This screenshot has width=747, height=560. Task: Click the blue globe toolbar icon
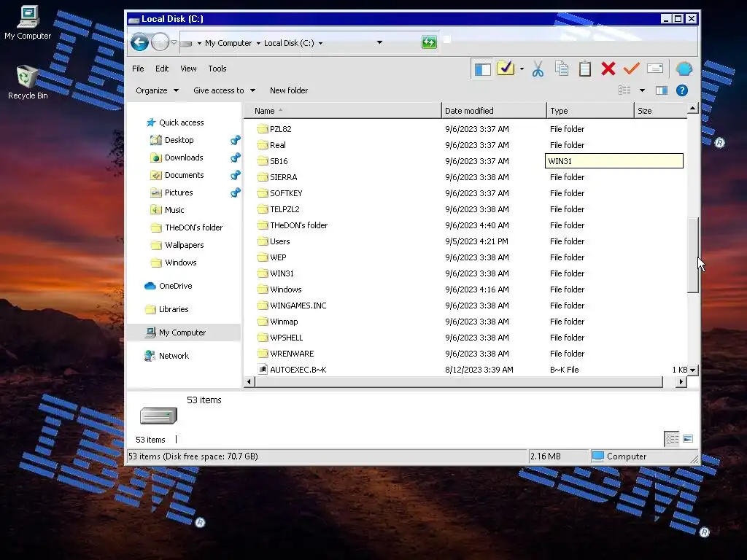tap(684, 69)
